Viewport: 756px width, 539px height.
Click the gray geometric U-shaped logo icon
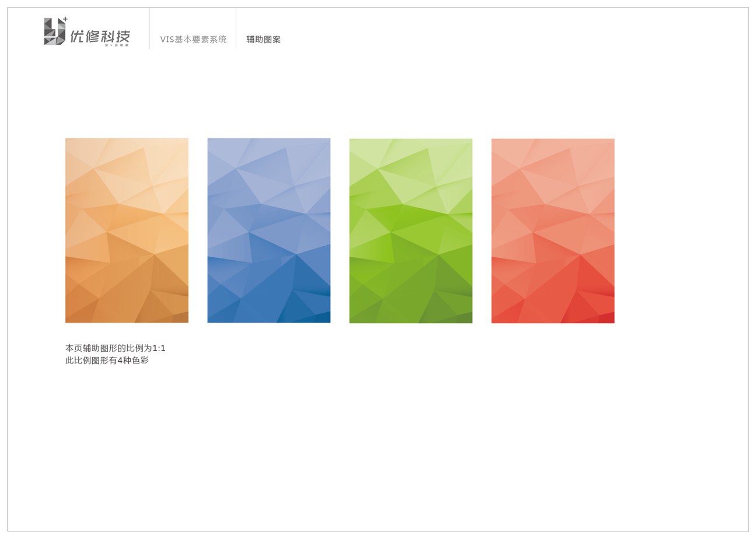click(x=54, y=32)
